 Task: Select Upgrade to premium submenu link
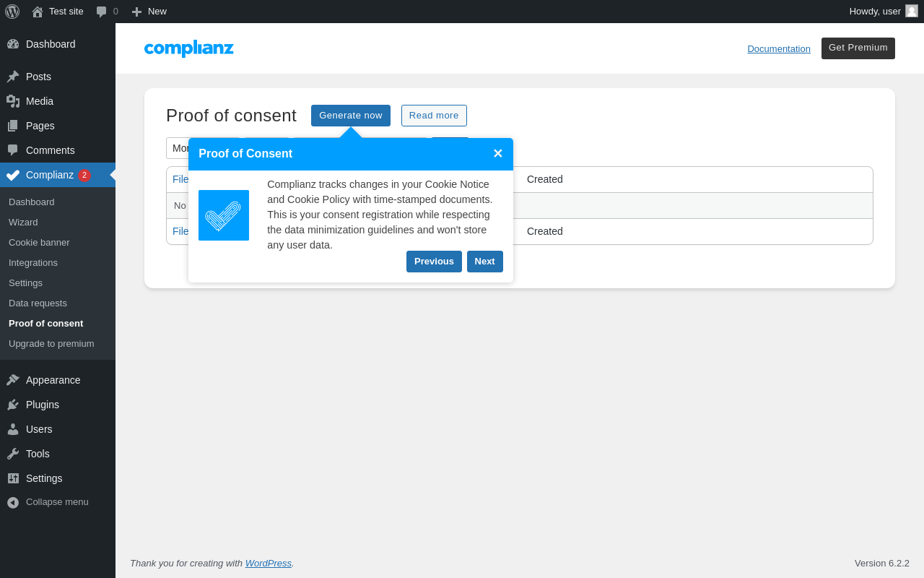pyautogui.click(x=51, y=344)
